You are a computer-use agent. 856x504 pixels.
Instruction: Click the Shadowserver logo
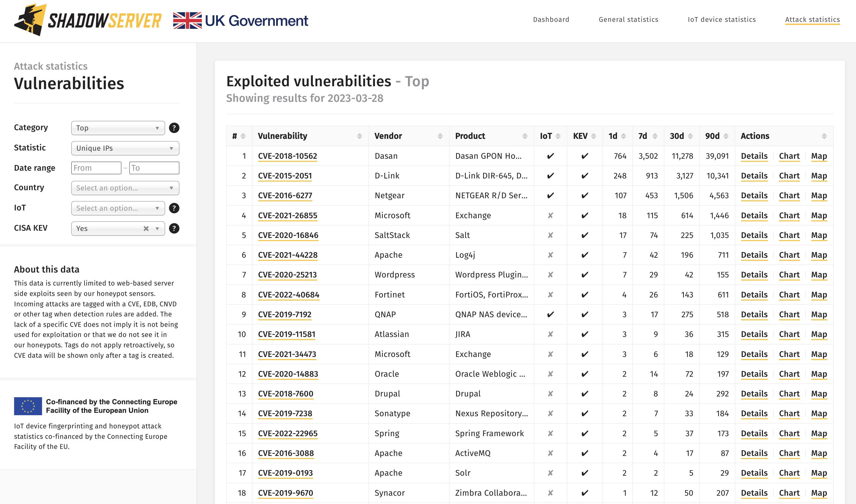87,20
